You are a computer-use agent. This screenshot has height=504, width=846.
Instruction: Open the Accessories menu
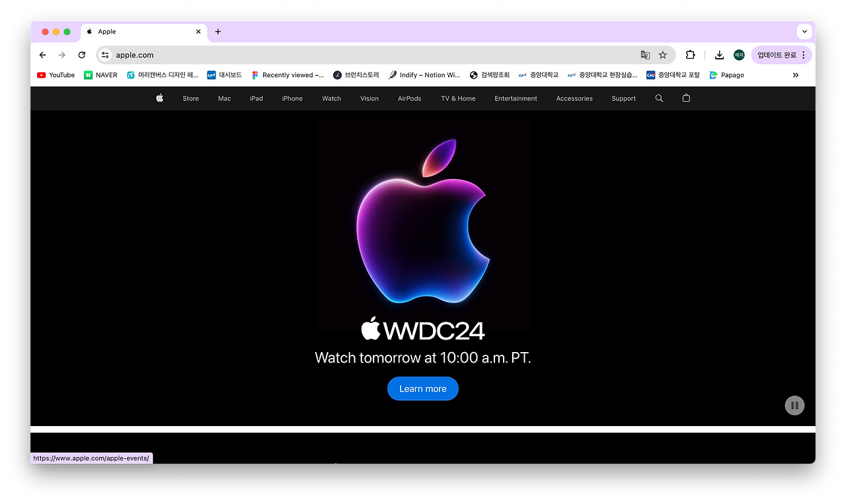point(574,98)
